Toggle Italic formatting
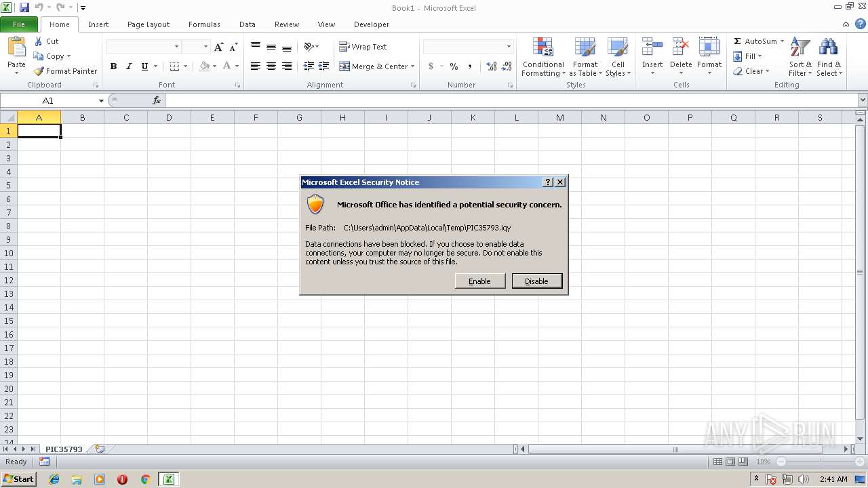The height and width of the screenshot is (488, 868). (129, 66)
